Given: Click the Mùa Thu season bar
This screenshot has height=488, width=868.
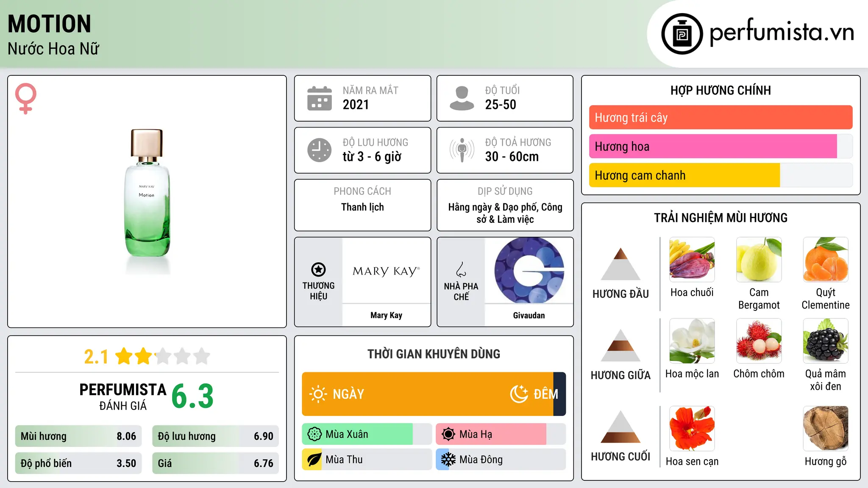Looking at the screenshot, I should coord(367,460).
